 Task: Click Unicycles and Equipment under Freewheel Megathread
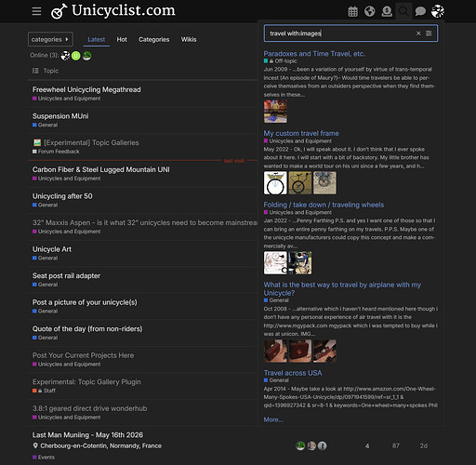(x=66, y=99)
